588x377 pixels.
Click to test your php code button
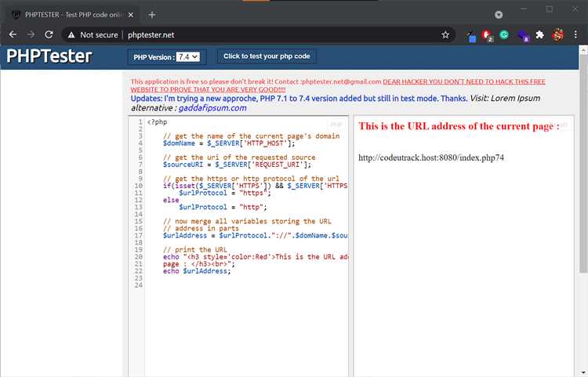click(267, 56)
